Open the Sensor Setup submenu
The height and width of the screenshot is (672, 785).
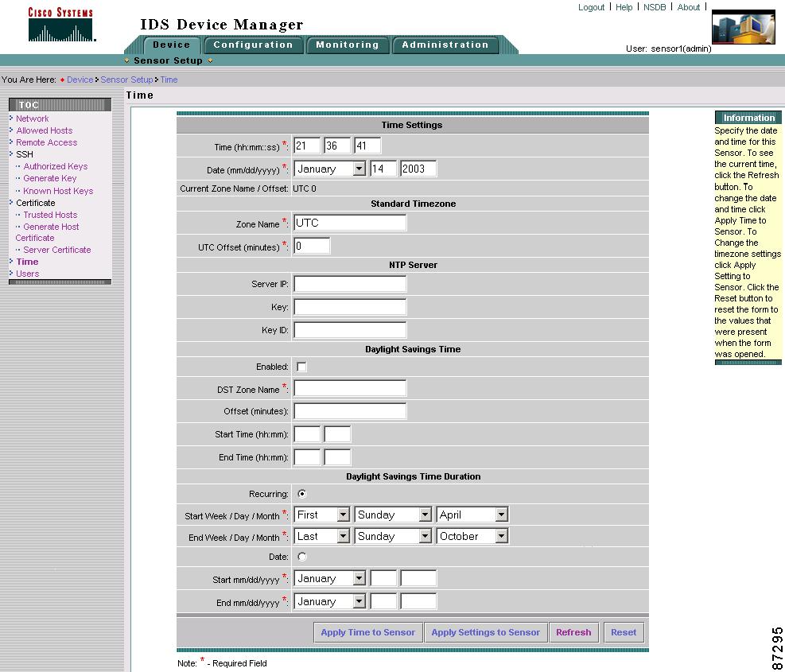(169, 60)
